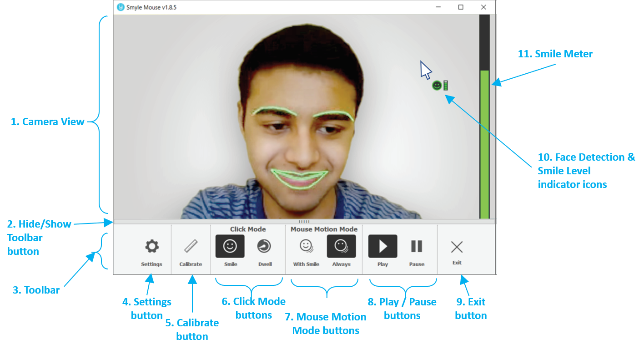Maximize the Smyle Mouse window
Viewport: 644px width, 350px height.
(x=461, y=7)
